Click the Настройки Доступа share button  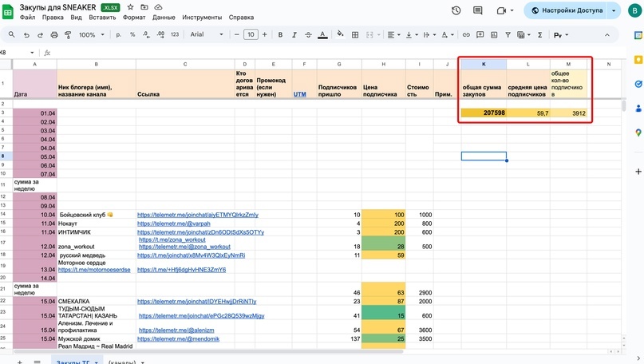pyautogui.click(x=567, y=10)
